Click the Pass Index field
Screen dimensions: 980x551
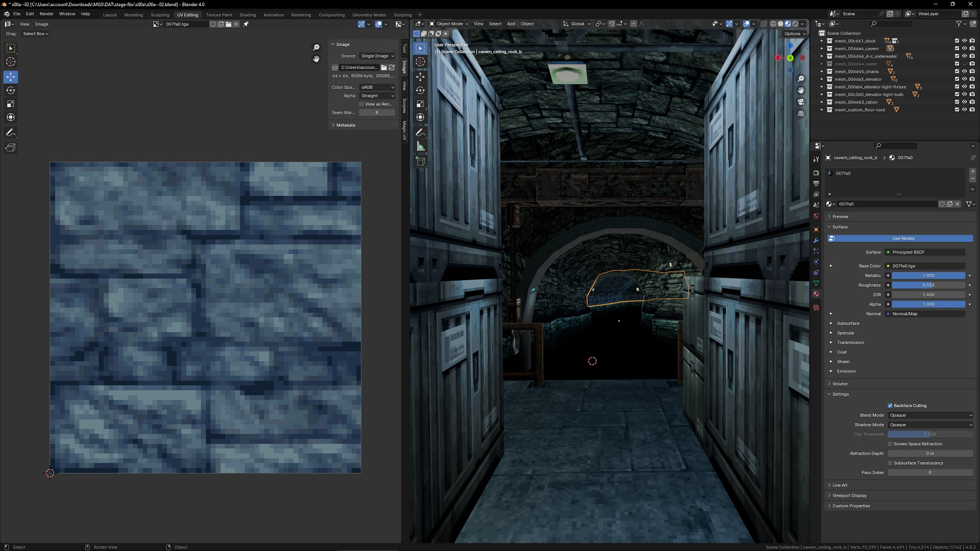[x=930, y=473]
